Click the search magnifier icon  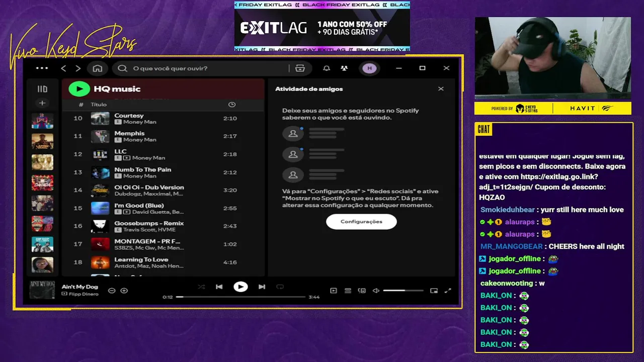pos(123,68)
